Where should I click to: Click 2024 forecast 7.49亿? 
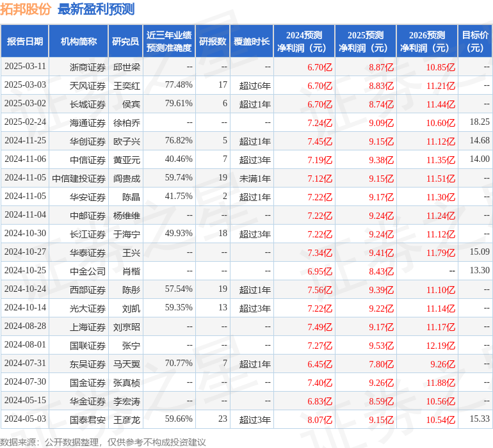coord(319,327)
